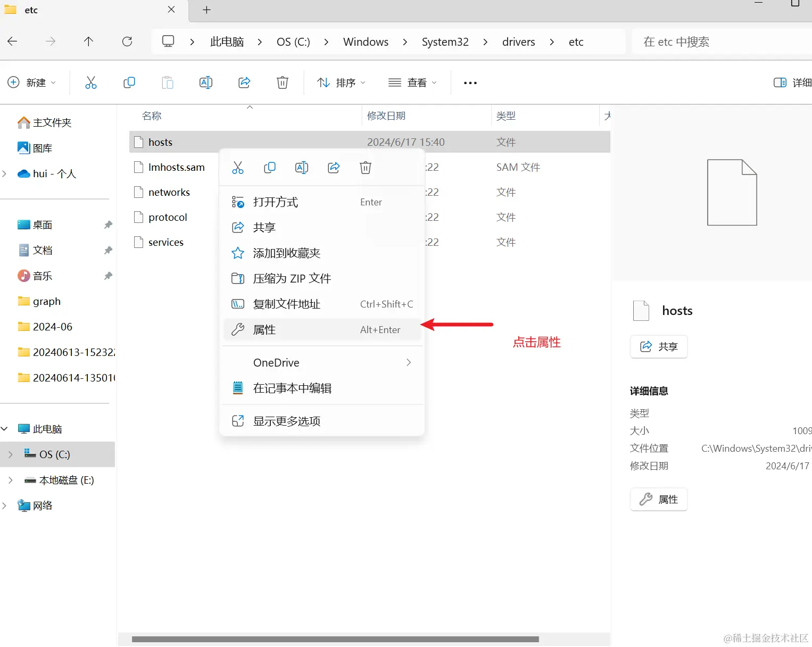Open the 排序 sort dropdown
This screenshot has height=647, width=812.
coord(342,82)
